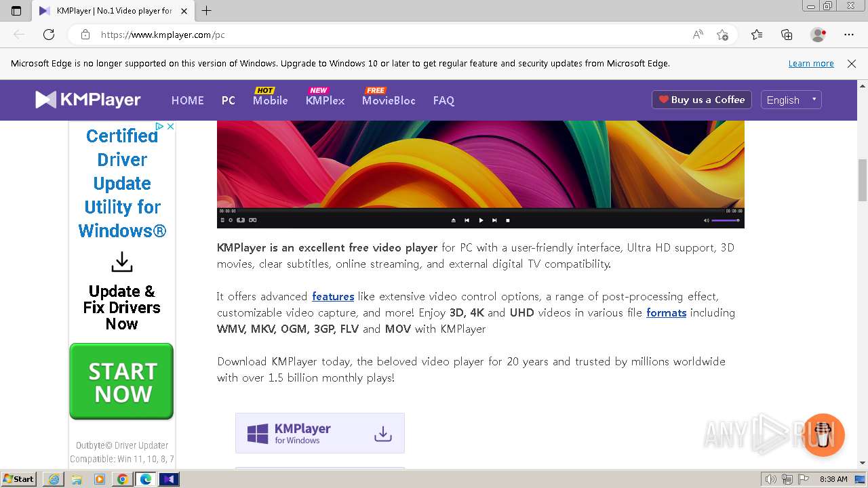This screenshot has height=488, width=868.
Task: Open the Favorites list
Action: (757, 35)
